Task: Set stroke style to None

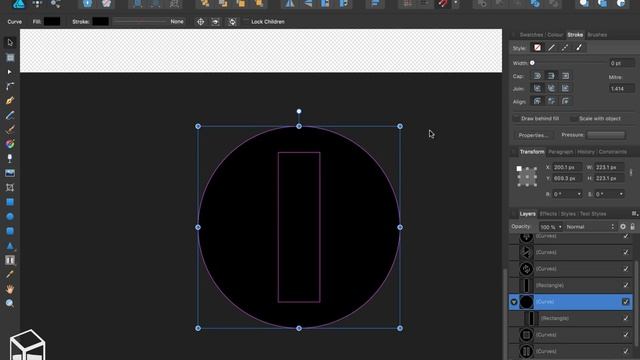Action: pyautogui.click(x=537, y=48)
